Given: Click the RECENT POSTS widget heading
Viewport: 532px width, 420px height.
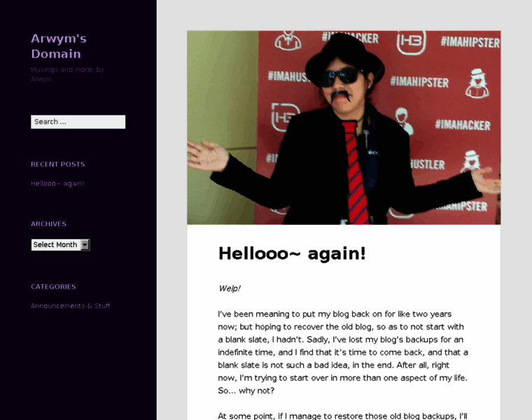Looking at the screenshot, I should 57,164.
